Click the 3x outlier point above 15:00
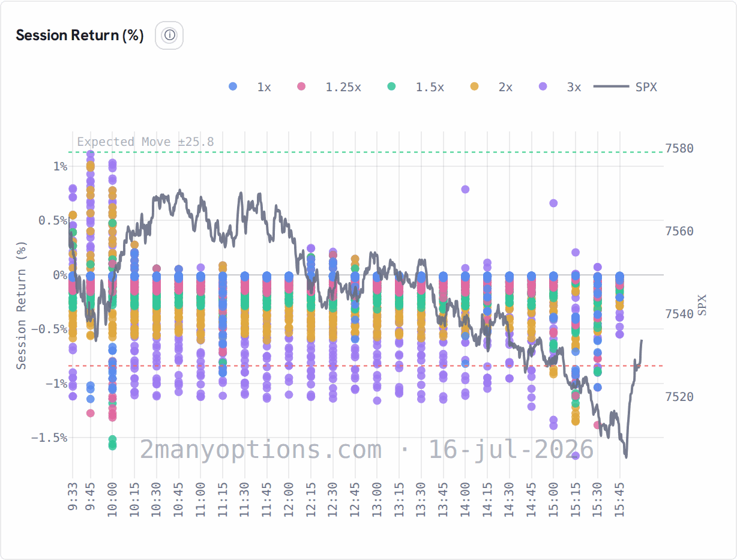 point(553,203)
